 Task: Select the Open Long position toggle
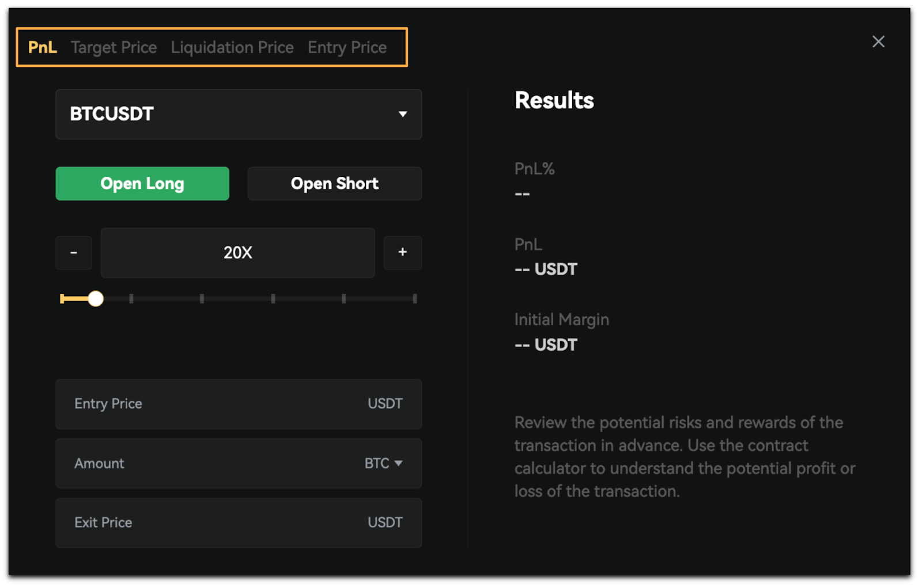(142, 184)
